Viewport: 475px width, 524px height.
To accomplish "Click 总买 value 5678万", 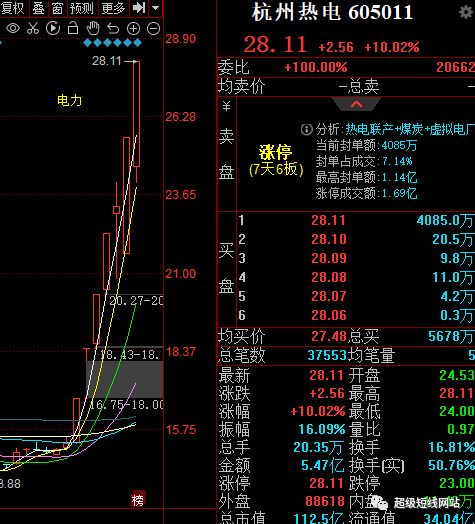I will pyautogui.click(x=451, y=337).
